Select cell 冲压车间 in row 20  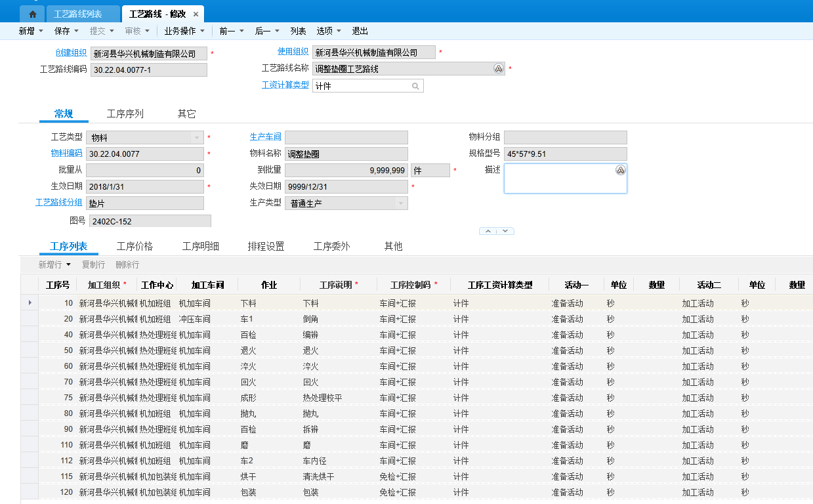207,319
